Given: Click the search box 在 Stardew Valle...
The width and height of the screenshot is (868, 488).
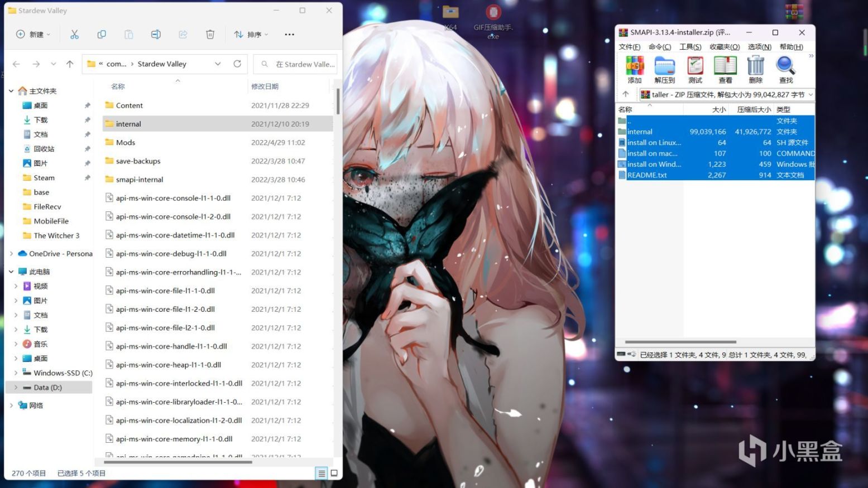Looking at the screenshot, I should click(296, 64).
